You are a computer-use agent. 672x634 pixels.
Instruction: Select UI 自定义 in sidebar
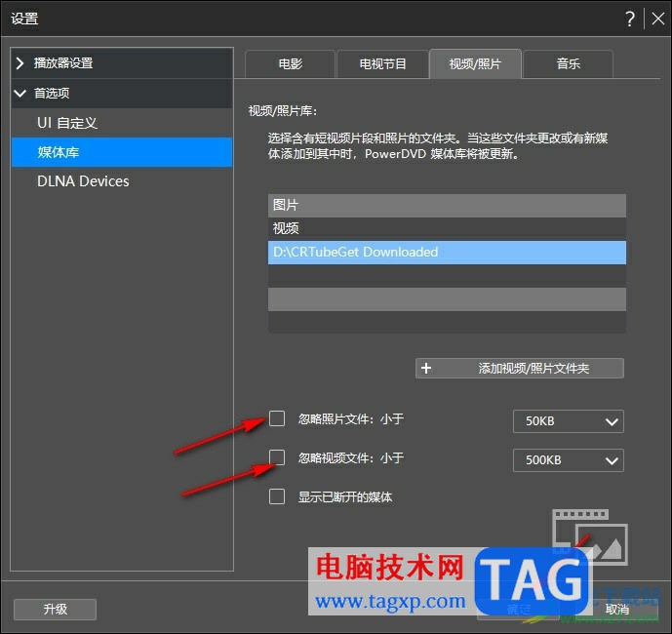pyautogui.click(x=122, y=123)
